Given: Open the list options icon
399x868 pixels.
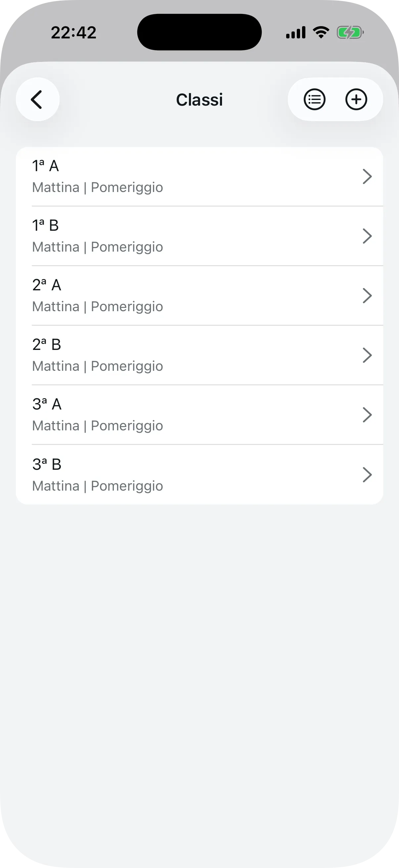Looking at the screenshot, I should (315, 99).
